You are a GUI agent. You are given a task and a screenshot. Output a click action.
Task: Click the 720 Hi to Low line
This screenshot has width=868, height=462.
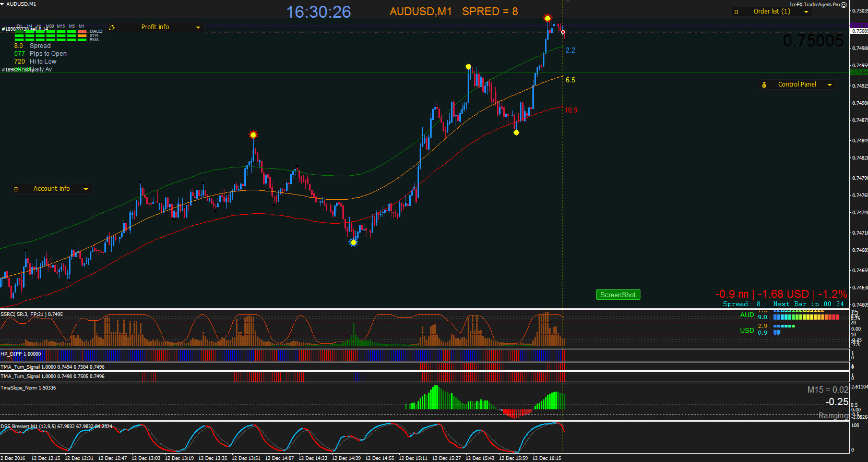tap(35, 62)
